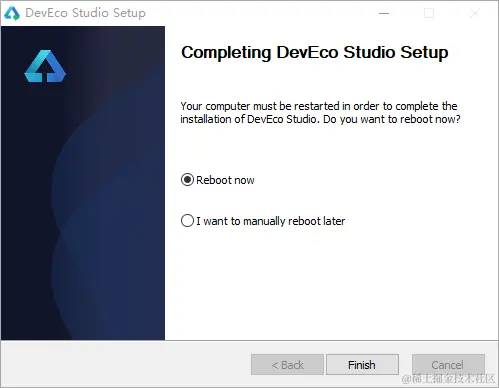Minimize the setup window

384,13
